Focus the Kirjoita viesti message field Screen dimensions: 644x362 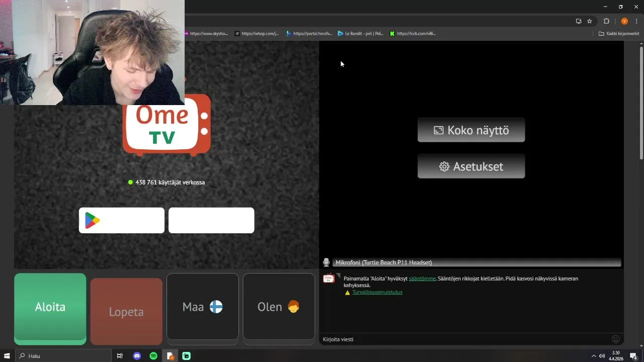coord(465,339)
